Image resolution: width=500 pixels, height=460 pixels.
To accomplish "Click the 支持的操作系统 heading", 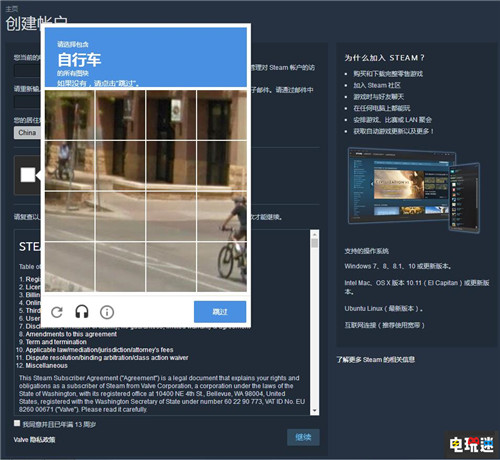I will pyautogui.click(x=367, y=251).
